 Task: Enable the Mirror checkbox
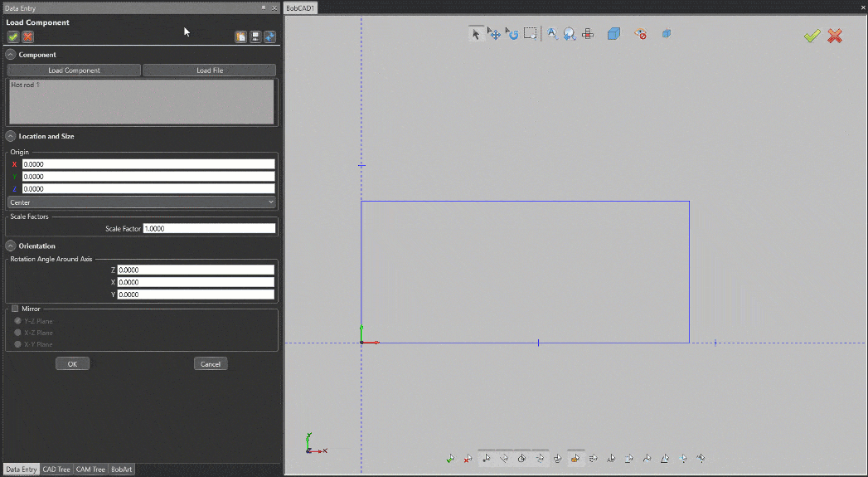pos(15,309)
